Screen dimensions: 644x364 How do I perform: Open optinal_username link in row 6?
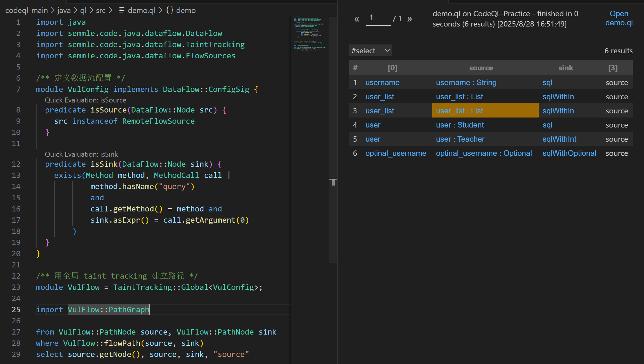(x=396, y=153)
